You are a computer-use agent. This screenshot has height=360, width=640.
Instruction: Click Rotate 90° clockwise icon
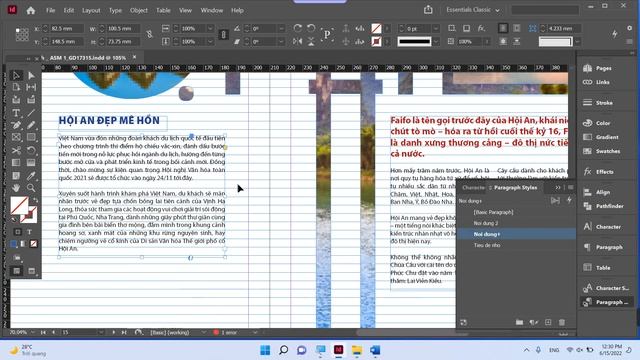(298, 28)
